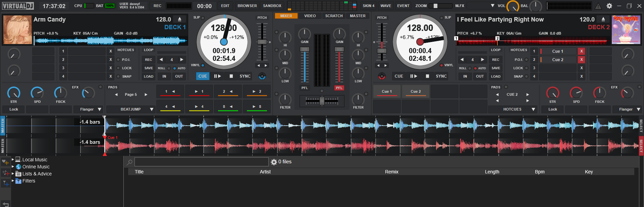Expand the Online Music folder
Viewport: 644px width, 207px height.
coord(13,167)
